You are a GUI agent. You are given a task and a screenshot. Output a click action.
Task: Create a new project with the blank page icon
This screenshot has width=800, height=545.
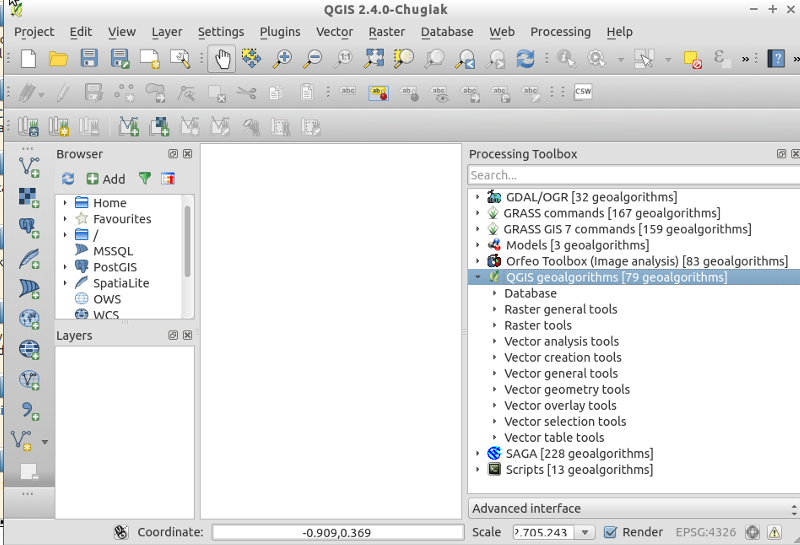[x=28, y=59]
